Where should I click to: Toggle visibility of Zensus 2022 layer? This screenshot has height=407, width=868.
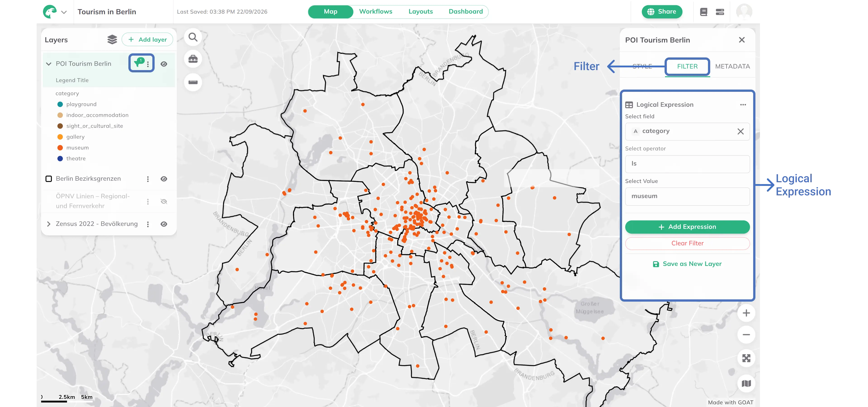pyautogui.click(x=164, y=224)
